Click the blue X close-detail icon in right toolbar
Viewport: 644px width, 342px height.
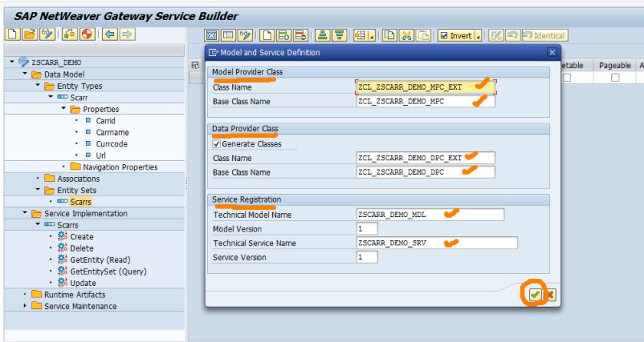click(212, 36)
